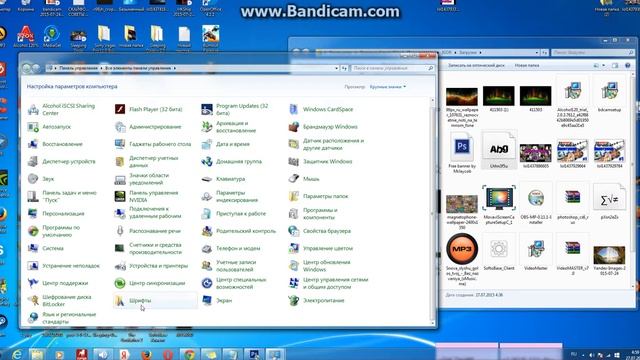Open Opera from the taskbar
This screenshot has height=360, width=640.
coord(167,354)
